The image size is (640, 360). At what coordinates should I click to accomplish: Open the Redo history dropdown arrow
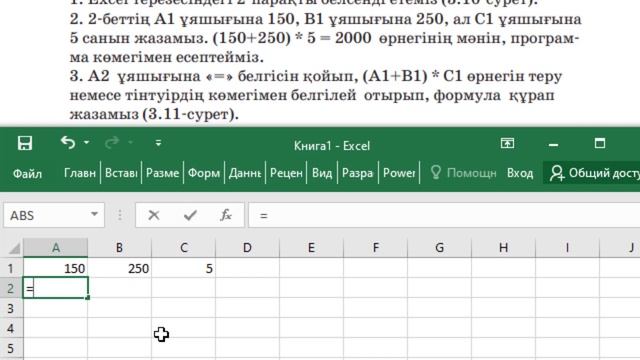click(131, 142)
